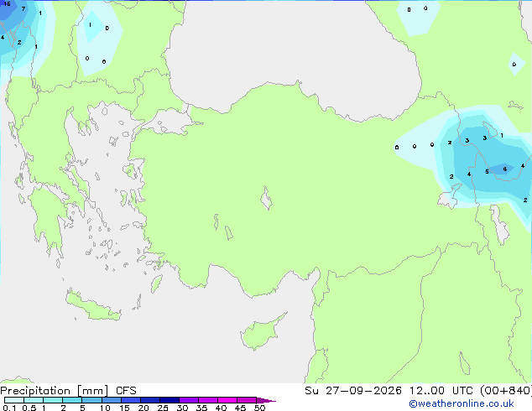The height and width of the screenshot is (411, 532).
Task: Click the '15' legend scale label
Action: tap(124, 408)
